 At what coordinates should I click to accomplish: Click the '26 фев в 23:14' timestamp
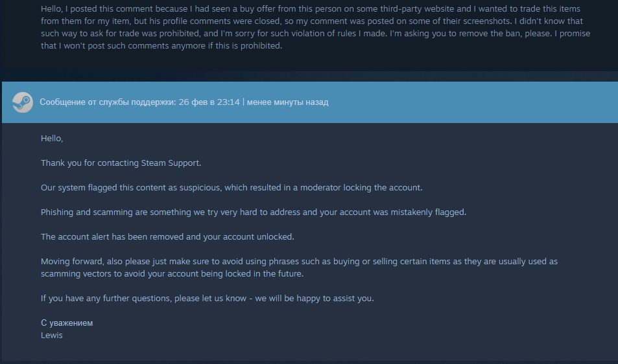click(209, 102)
